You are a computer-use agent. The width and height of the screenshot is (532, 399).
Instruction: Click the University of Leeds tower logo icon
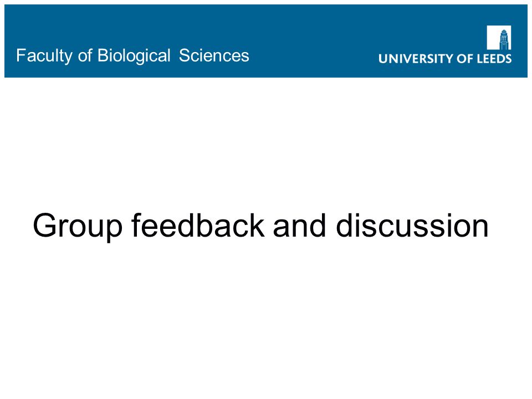pyautogui.click(x=499, y=38)
